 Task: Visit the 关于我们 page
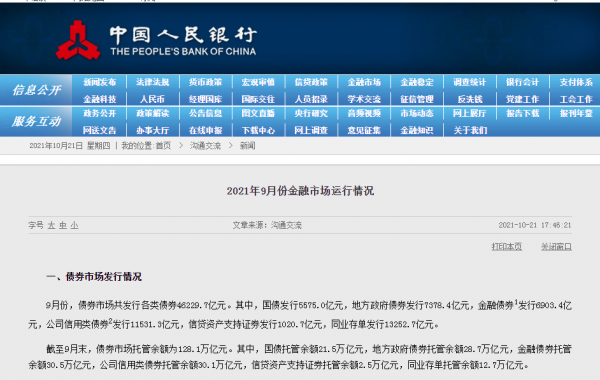click(470, 130)
